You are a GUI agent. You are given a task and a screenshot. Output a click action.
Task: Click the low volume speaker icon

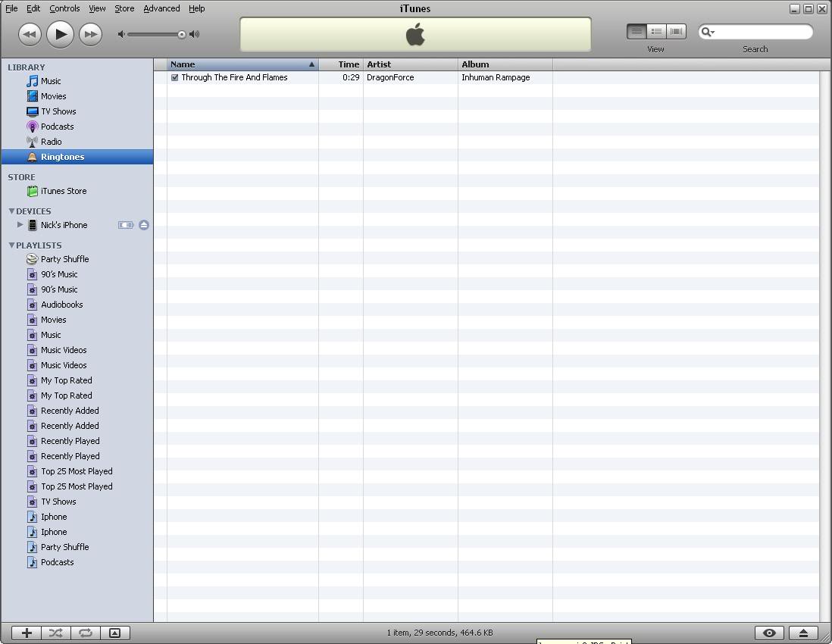point(121,35)
